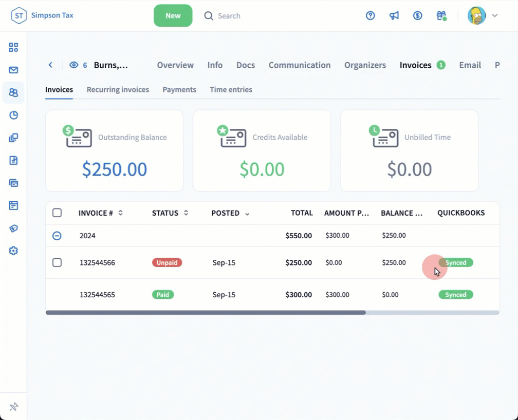Collapse the 2024 invoice group
The width and height of the screenshot is (518, 420).
[x=57, y=236]
